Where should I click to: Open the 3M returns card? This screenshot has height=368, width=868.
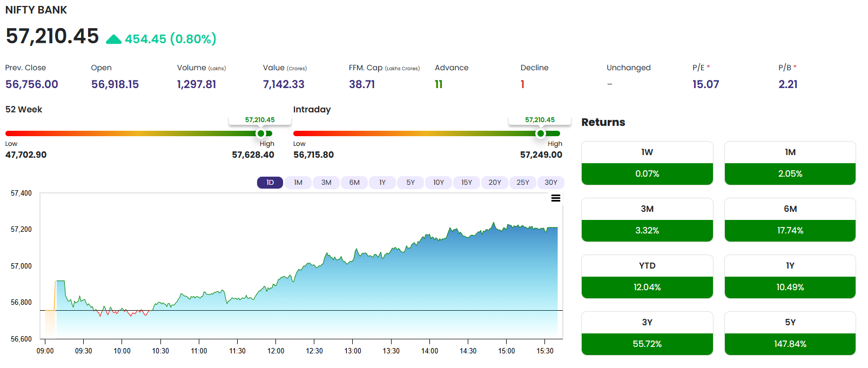(647, 220)
